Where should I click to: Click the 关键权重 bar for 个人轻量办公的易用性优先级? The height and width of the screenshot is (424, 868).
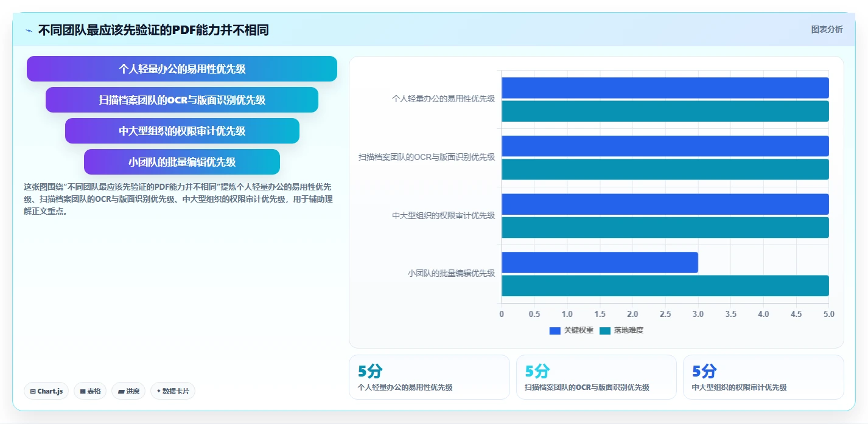click(x=665, y=88)
